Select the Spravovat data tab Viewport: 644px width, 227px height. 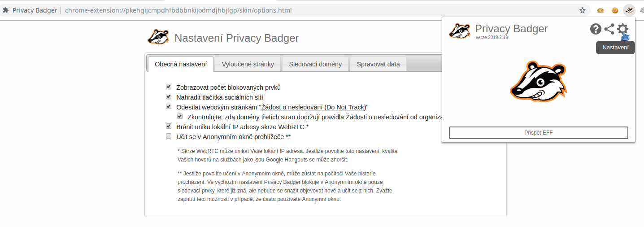[378, 64]
